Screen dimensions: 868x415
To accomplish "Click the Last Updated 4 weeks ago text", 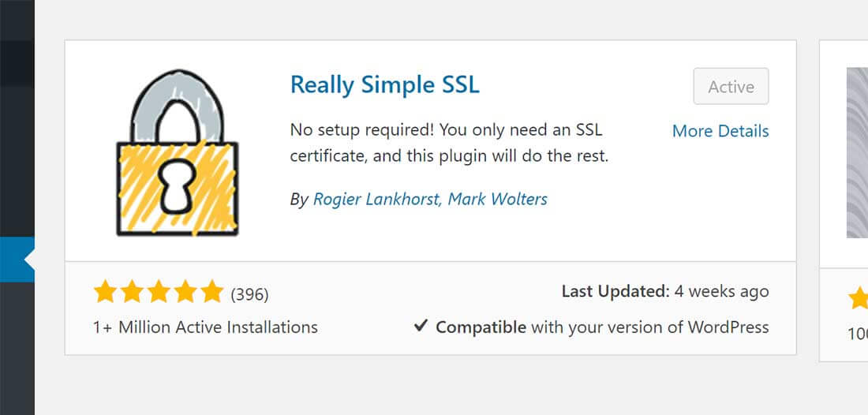I will (x=665, y=292).
